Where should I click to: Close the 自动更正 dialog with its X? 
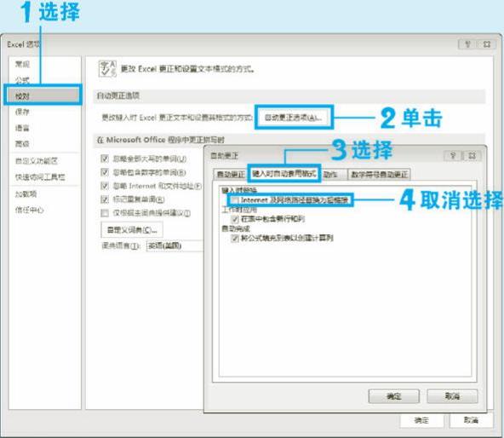[472, 156]
